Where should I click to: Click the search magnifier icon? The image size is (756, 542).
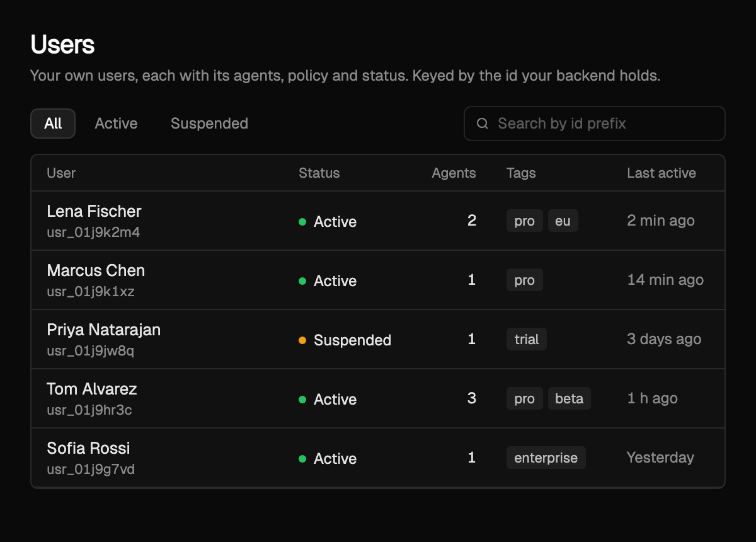pyautogui.click(x=483, y=124)
